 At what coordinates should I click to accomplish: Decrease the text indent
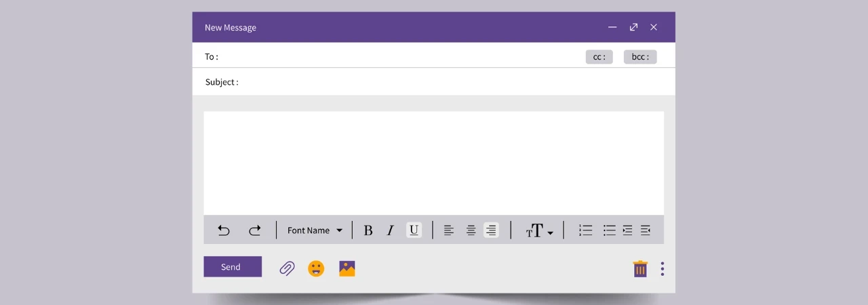click(x=646, y=230)
